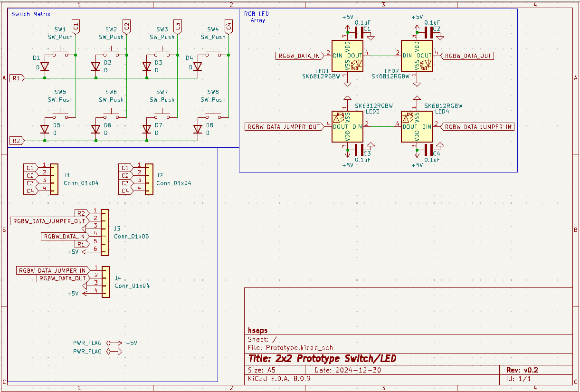Click the Rev: v0.2 field

522,370
